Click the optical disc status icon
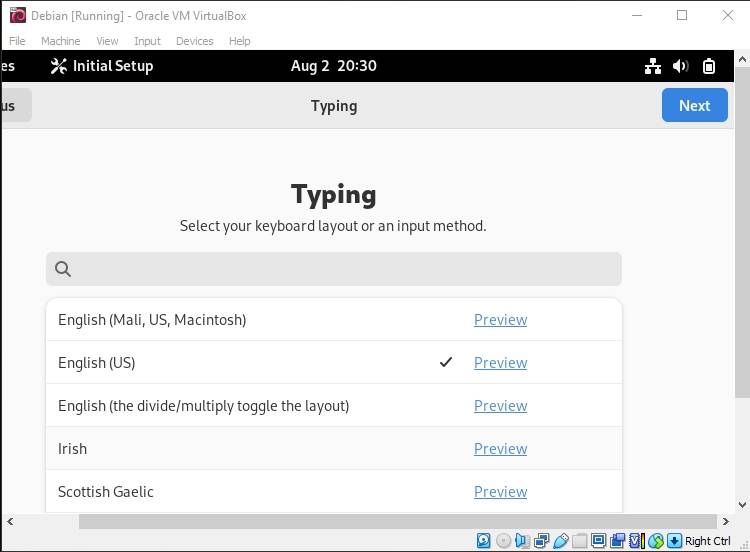750x552 pixels. point(503,541)
